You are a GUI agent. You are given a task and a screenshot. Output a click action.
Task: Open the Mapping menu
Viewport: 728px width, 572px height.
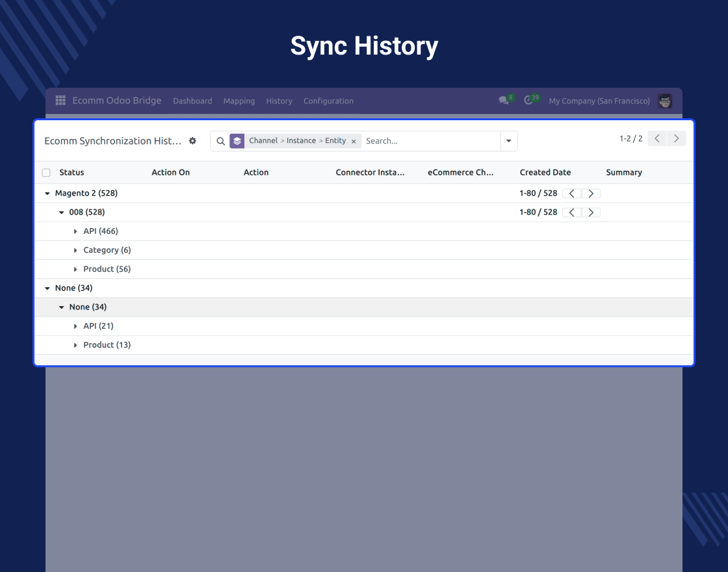[239, 101]
